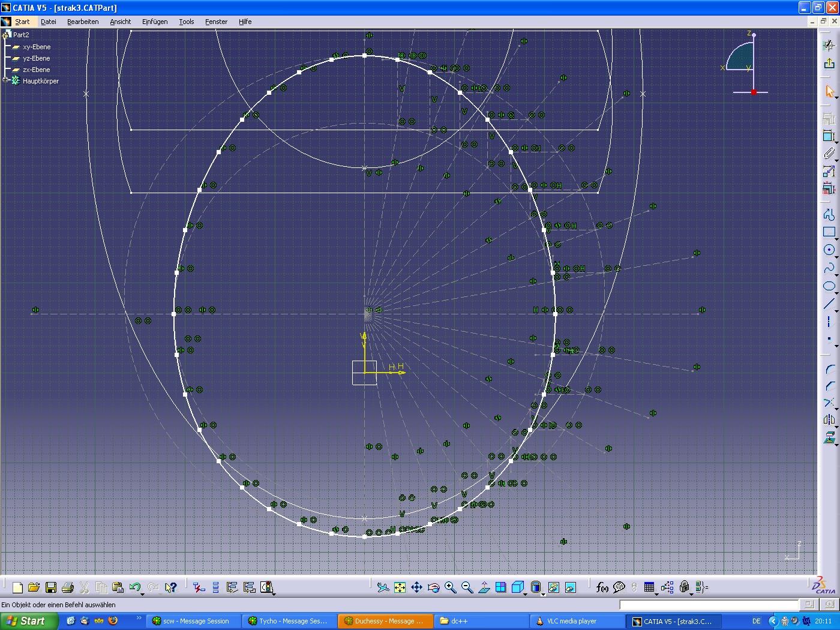The height and width of the screenshot is (630, 840).
Task: Open the Design Table dropdown arrow
Action: point(656,594)
